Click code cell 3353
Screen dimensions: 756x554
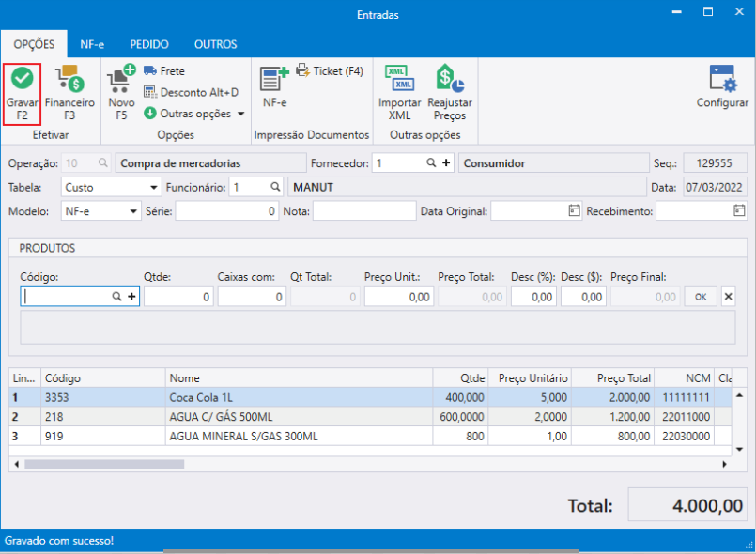[103, 397]
